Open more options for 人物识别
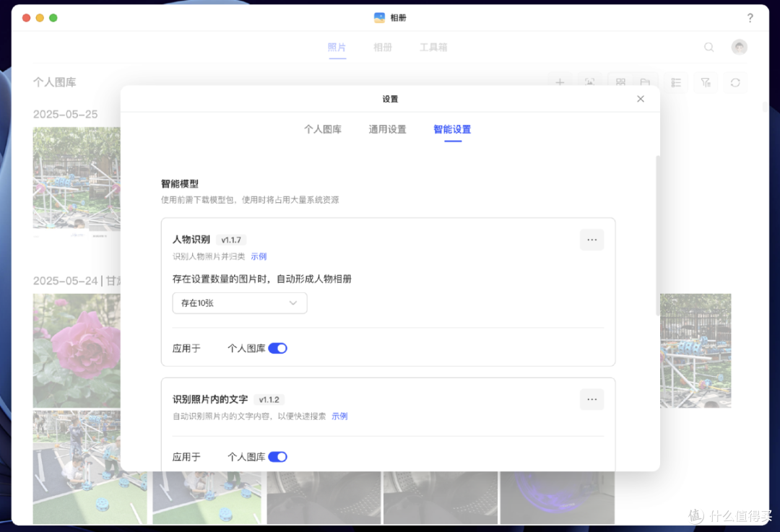 pyautogui.click(x=592, y=240)
